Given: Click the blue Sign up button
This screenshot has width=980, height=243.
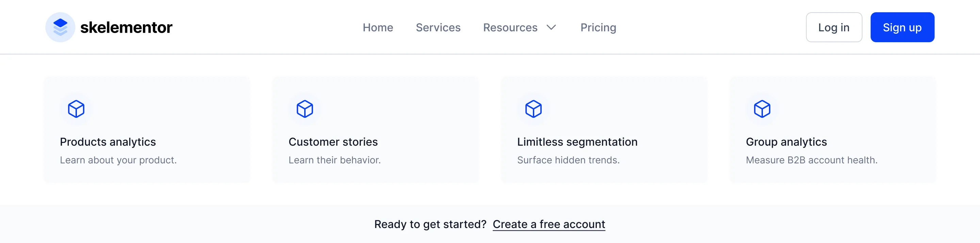Looking at the screenshot, I should 902,27.
